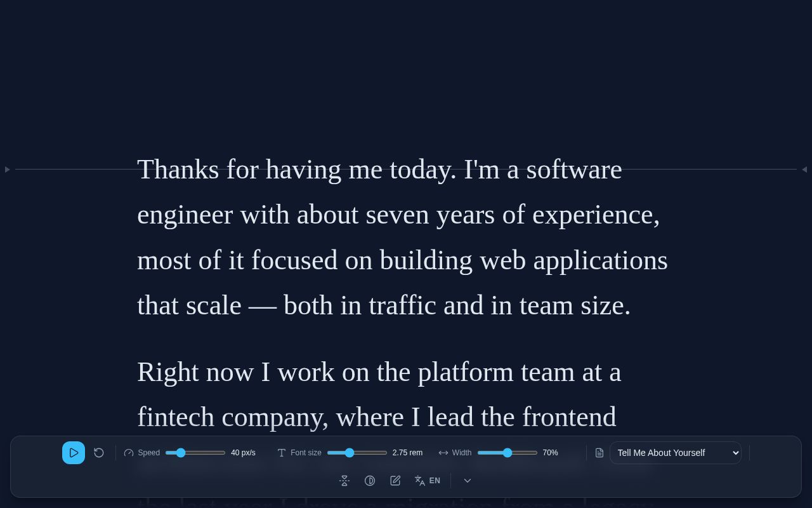Click the left reading guide marker
Image resolution: width=812 pixels, height=508 pixels.
click(x=7, y=170)
